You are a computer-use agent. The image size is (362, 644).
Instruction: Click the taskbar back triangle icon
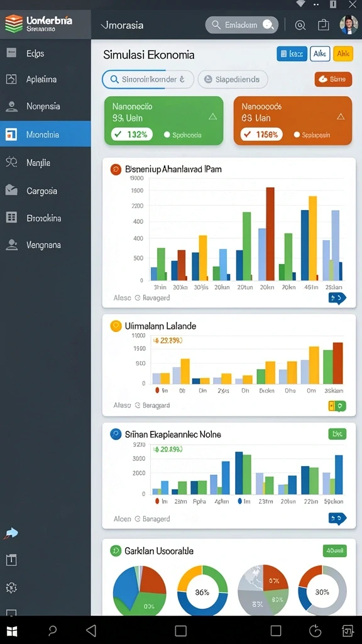(91, 630)
